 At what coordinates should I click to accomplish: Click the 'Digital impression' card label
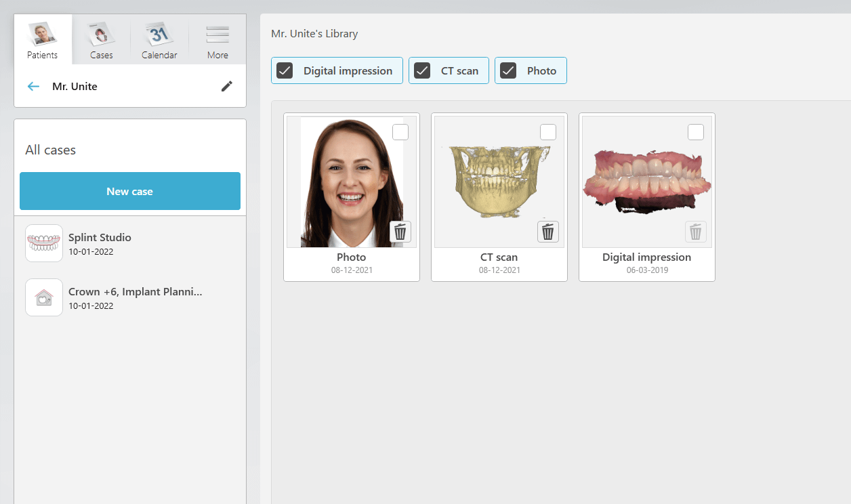click(647, 257)
